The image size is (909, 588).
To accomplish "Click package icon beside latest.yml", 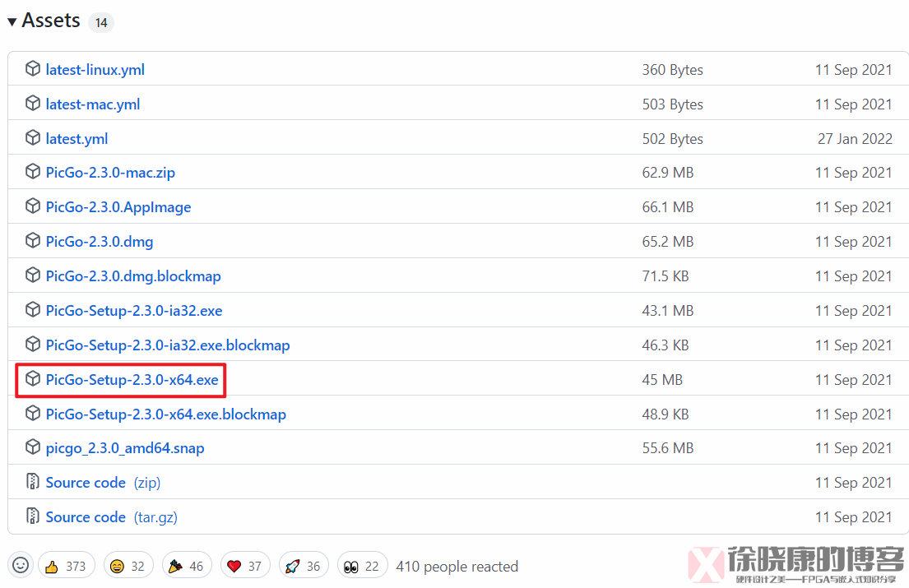I will (x=32, y=138).
